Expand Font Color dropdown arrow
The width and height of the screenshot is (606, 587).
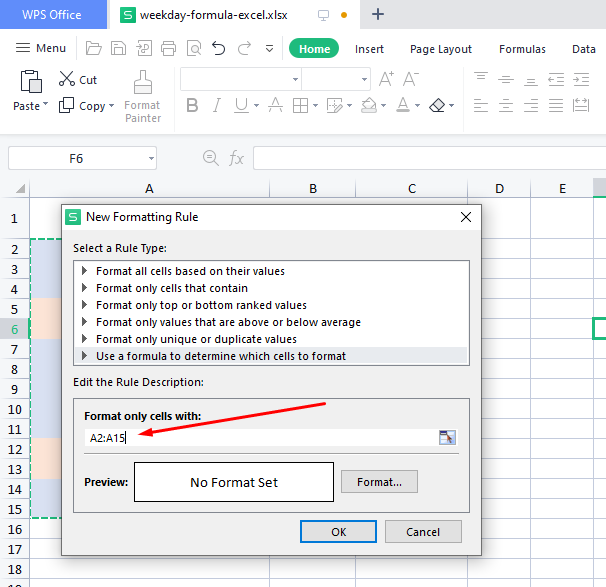tap(417, 105)
